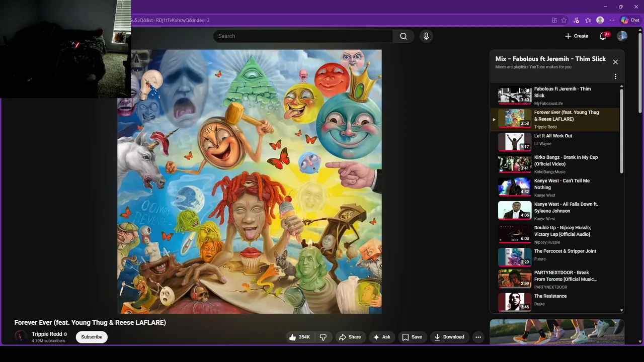The height and width of the screenshot is (362, 644).
Task: Download the video
Action: pyautogui.click(x=449, y=337)
